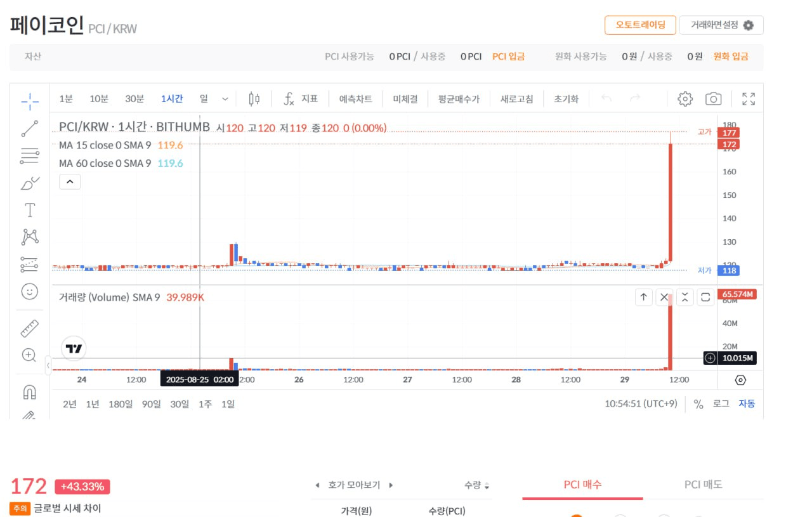Open the 오토트레이딩 auto trading button
This screenshot has width=812, height=517.
click(640, 25)
